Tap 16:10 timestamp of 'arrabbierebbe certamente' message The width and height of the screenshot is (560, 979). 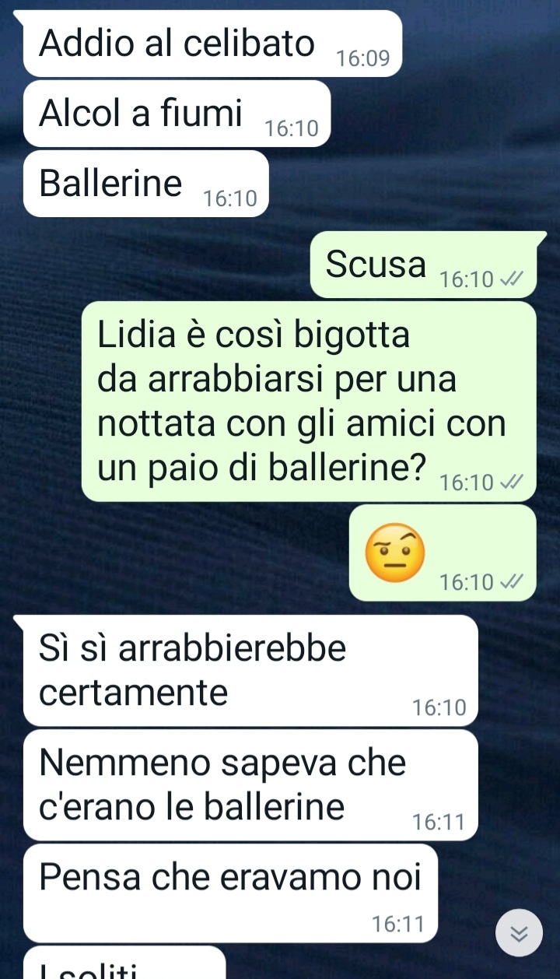[x=439, y=708]
